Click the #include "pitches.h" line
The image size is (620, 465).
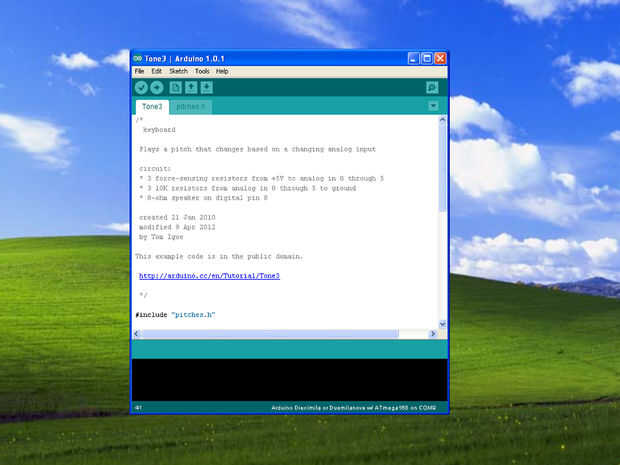tap(175, 315)
